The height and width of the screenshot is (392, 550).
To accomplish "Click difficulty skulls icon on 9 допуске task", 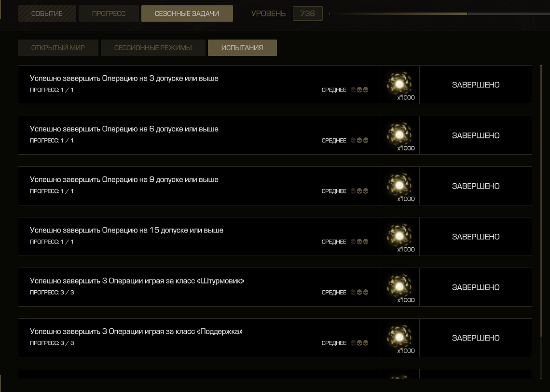I will [359, 191].
